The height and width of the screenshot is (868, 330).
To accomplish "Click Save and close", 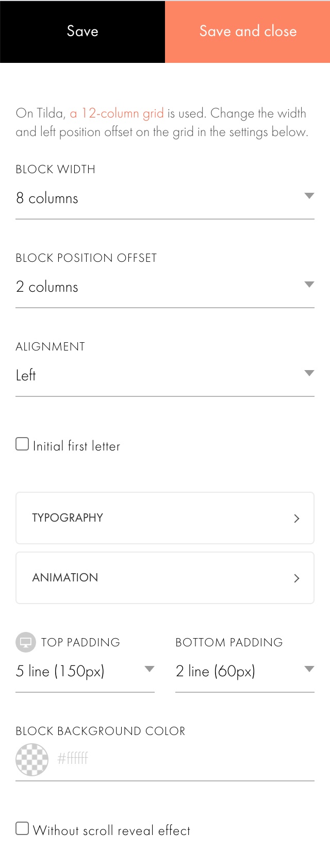I will [x=247, y=31].
